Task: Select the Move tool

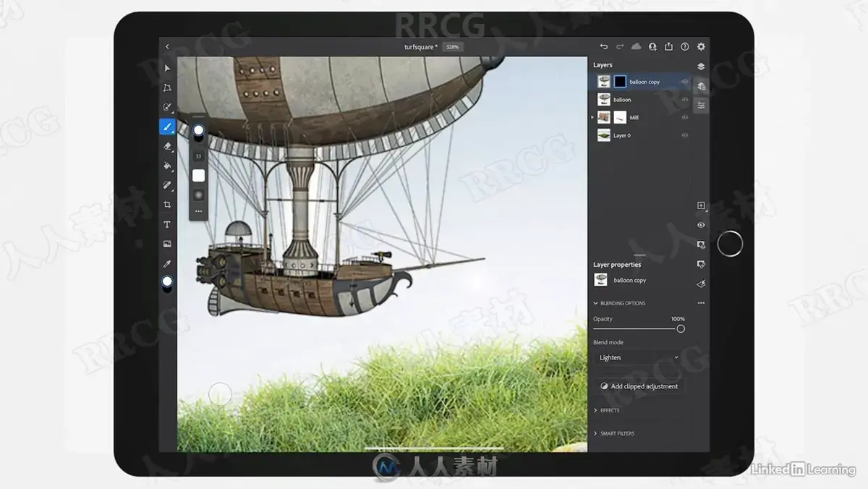Action: pyautogui.click(x=167, y=68)
